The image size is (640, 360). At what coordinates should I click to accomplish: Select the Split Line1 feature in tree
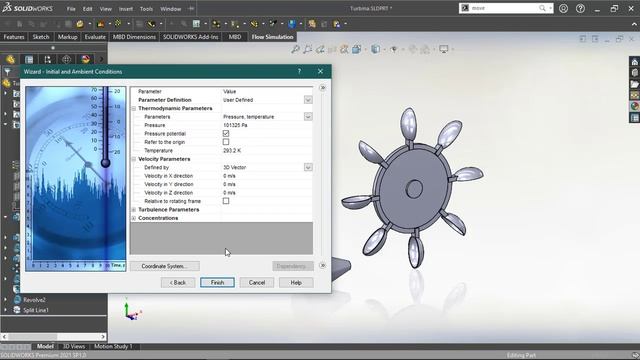[36, 310]
